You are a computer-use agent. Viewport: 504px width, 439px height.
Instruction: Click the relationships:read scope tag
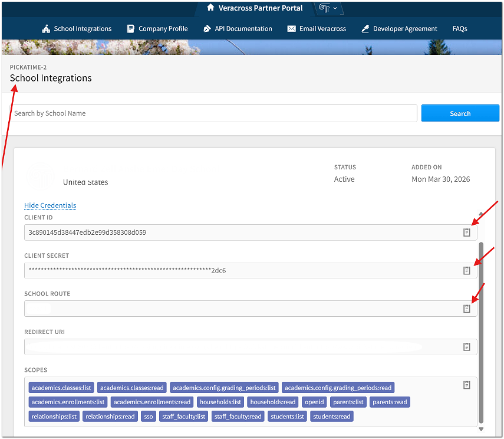[x=110, y=417]
